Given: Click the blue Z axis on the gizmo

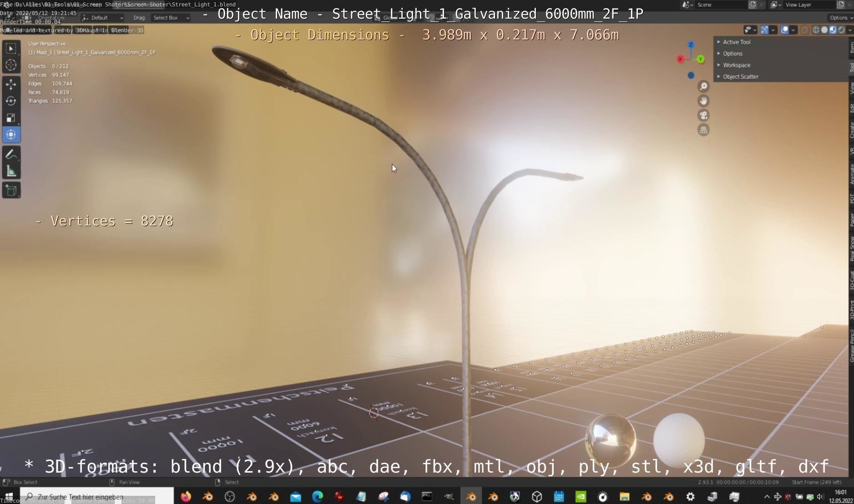Looking at the screenshot, I should pos(691,45).
